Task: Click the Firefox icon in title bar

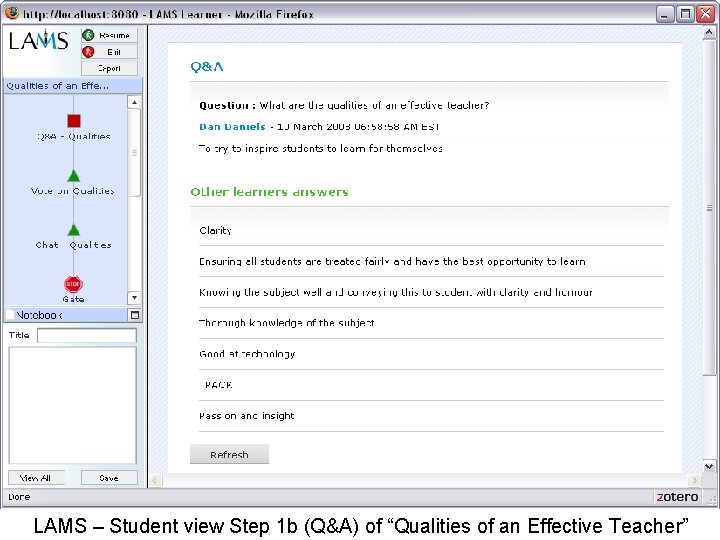Action: pyautogui.click(x=11, y=13)
